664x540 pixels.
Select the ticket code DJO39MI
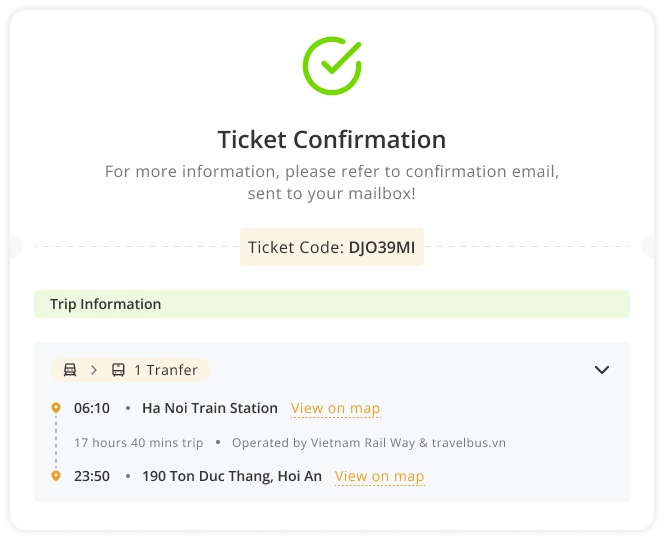pos(382,247)
